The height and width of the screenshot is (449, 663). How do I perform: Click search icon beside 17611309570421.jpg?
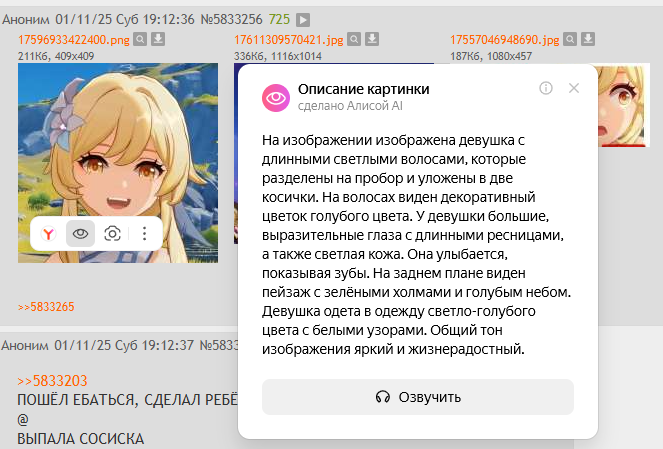(354, 39)
